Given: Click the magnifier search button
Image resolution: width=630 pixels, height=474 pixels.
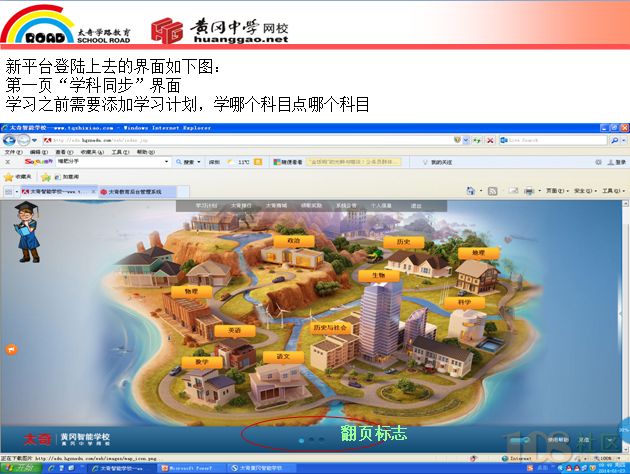Looking at the screenshot, I should tap(614, 140).
